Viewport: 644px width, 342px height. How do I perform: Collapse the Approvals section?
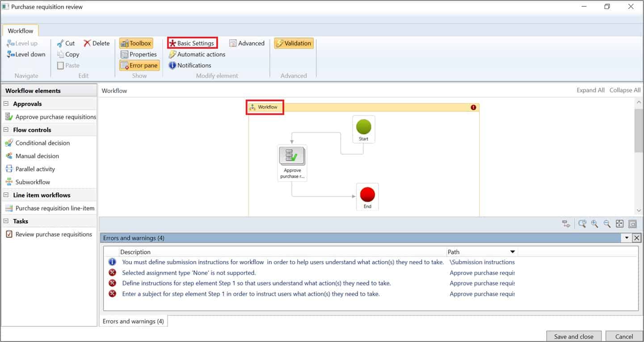tap(5, 103)
